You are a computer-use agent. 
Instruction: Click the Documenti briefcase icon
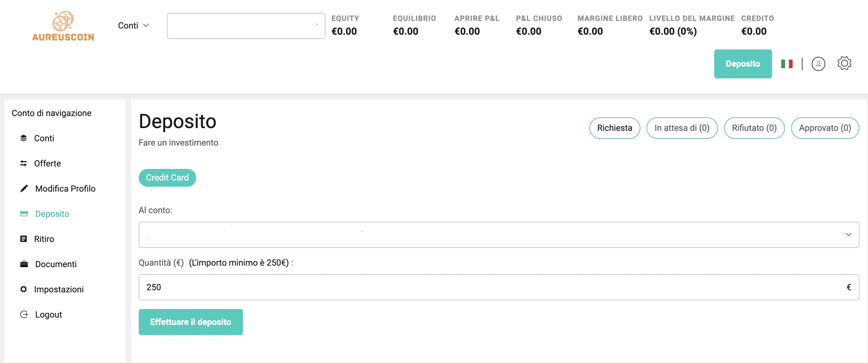(24, 264)
